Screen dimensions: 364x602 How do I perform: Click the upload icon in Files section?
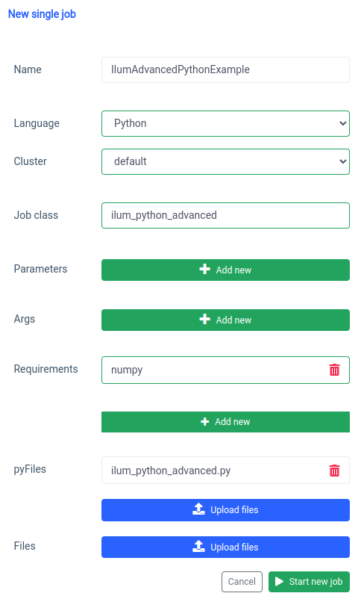point(198,546)
